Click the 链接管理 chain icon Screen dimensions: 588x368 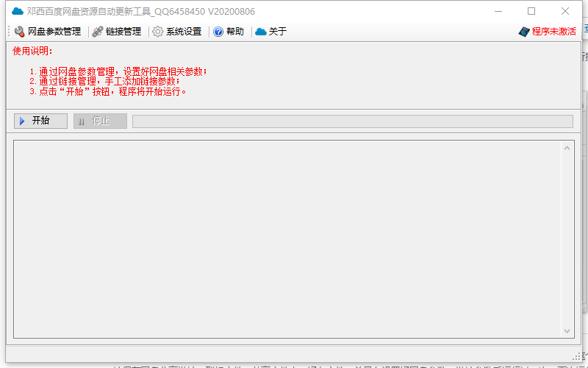98,32
